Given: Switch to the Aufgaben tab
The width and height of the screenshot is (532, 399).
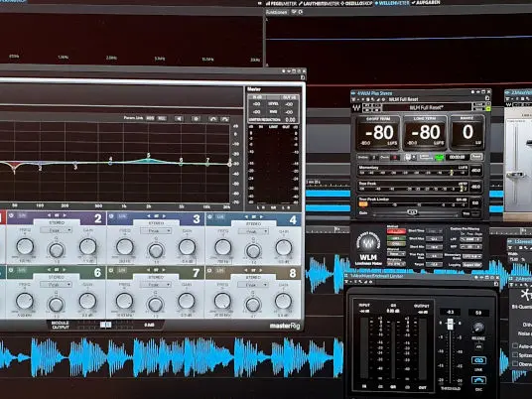Looking at the screenshot, I should pos(426,3).
